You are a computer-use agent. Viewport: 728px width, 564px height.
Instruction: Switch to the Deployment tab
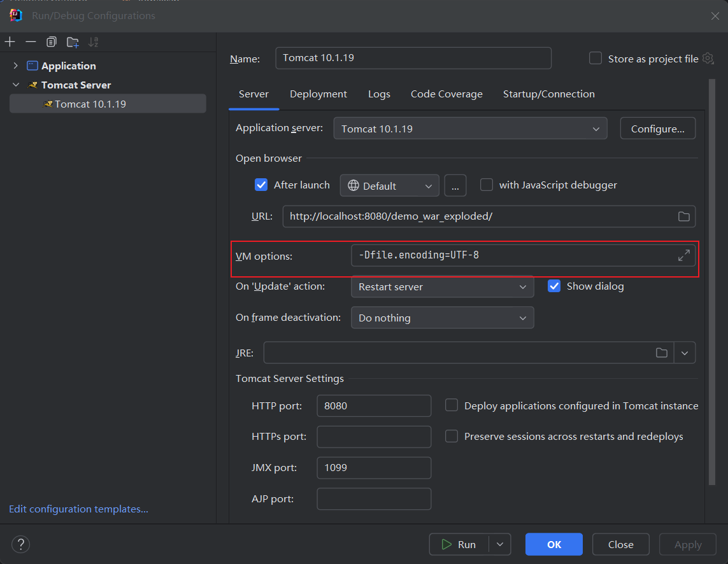click(318, 94)
